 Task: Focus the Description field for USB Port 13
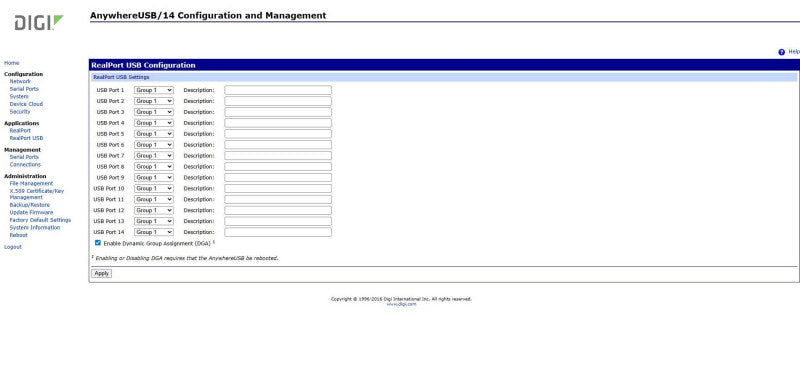[x=278, y=221]
